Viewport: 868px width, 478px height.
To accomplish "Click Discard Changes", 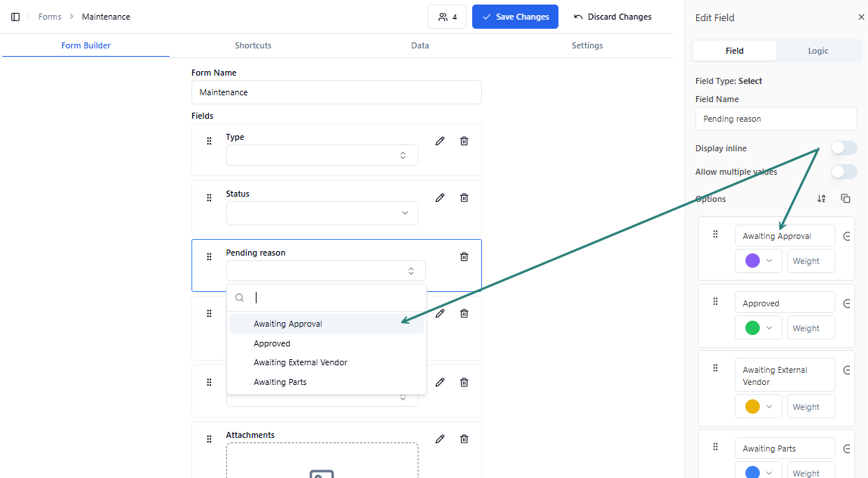I will [612, 17].
